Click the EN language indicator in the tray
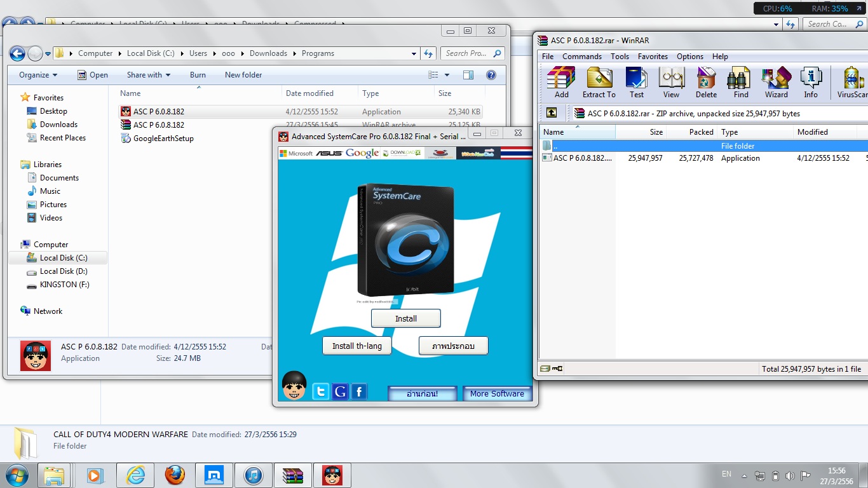Image resolution: width=868 pixels, height=488 pixels. 726,474
